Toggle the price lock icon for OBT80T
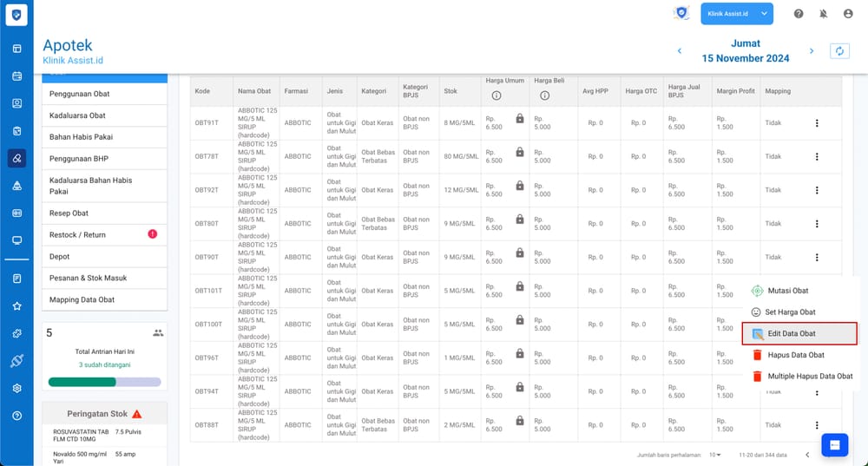The image size is (868, 466). (x=519, y=219)
